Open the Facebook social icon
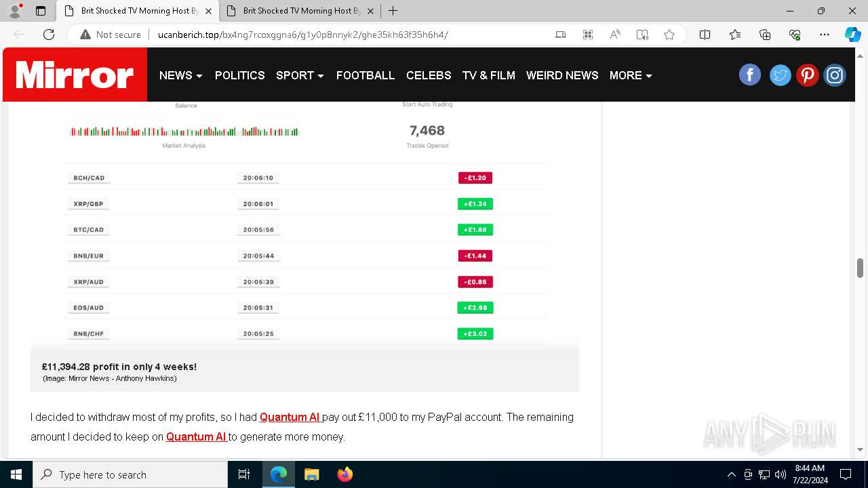The height and width of the screenshot is (488, 868). click(x=750, y=75)
